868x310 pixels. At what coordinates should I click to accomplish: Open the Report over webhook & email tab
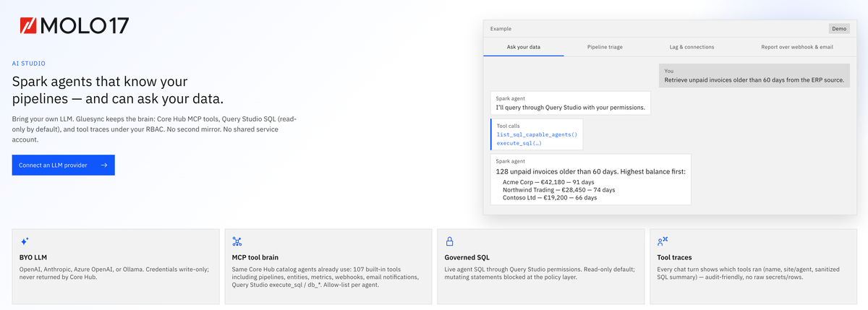(797, 47)
